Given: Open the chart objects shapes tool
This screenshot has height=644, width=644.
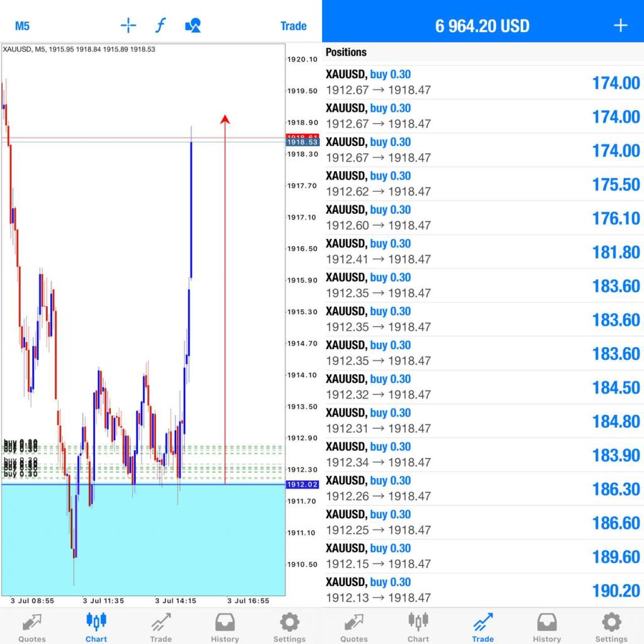Looking at the screenshot, I should 193,26.
